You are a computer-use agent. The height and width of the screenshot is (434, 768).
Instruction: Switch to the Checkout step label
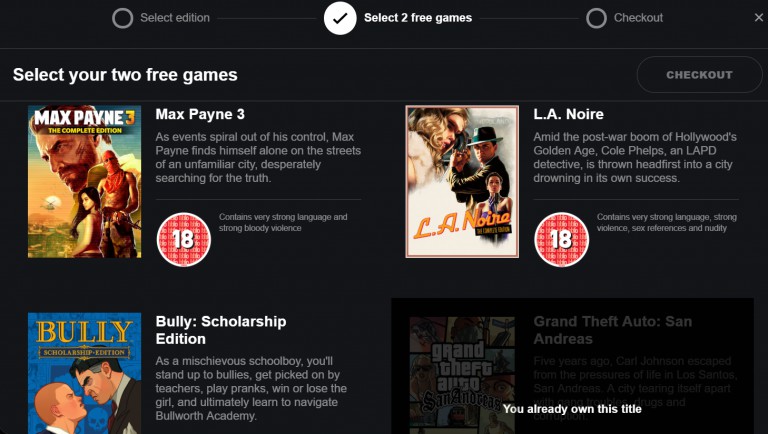point(638,18)
